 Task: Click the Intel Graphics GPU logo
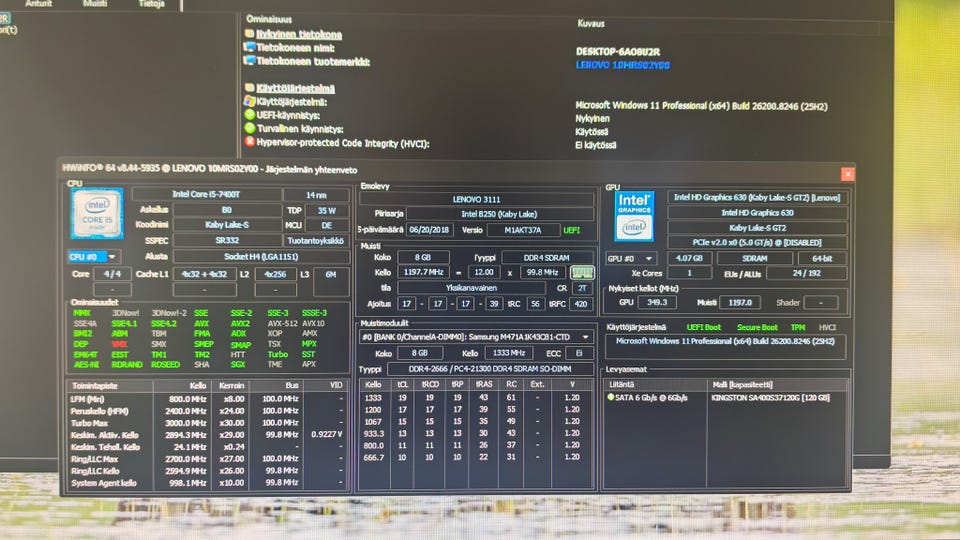(634, 216)
